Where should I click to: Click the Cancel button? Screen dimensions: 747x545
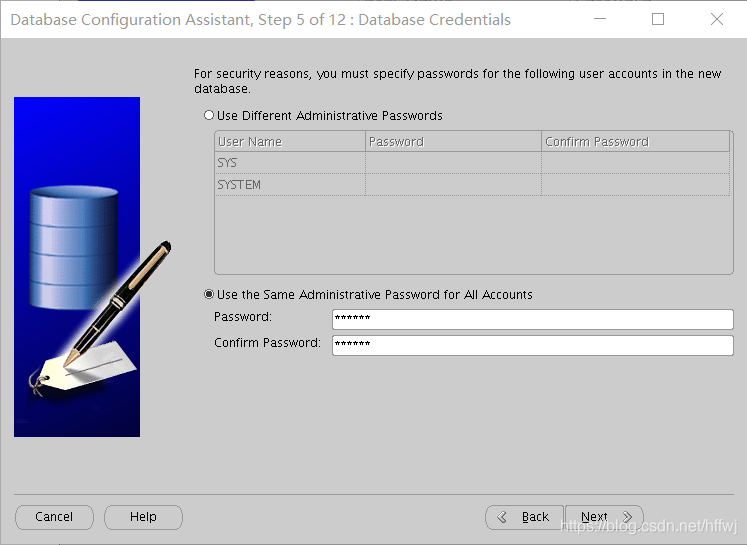54,517
